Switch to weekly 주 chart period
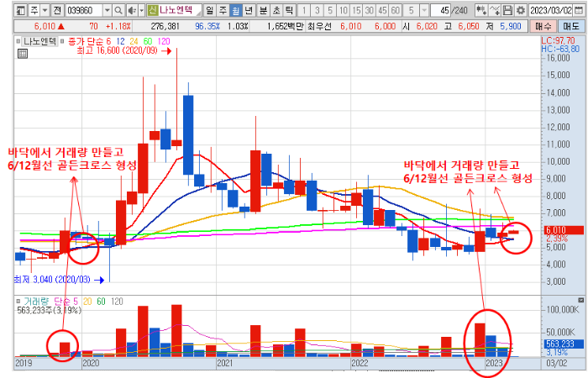 223,10
